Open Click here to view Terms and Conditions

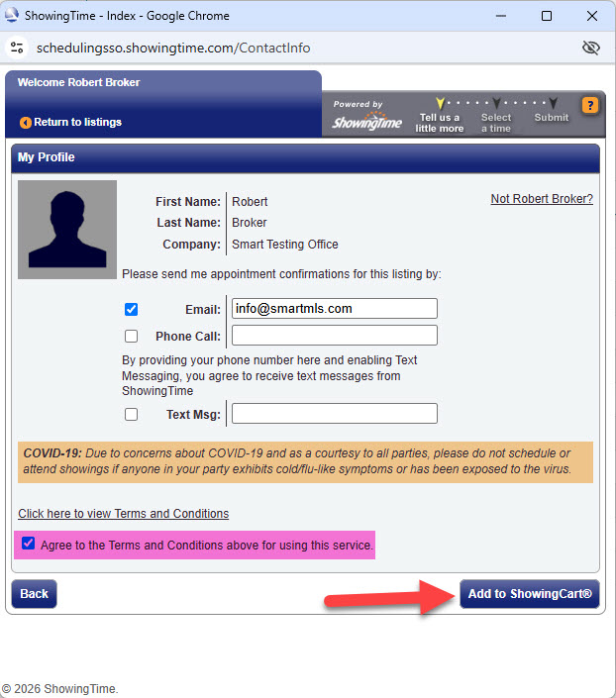tap(124, 514)
